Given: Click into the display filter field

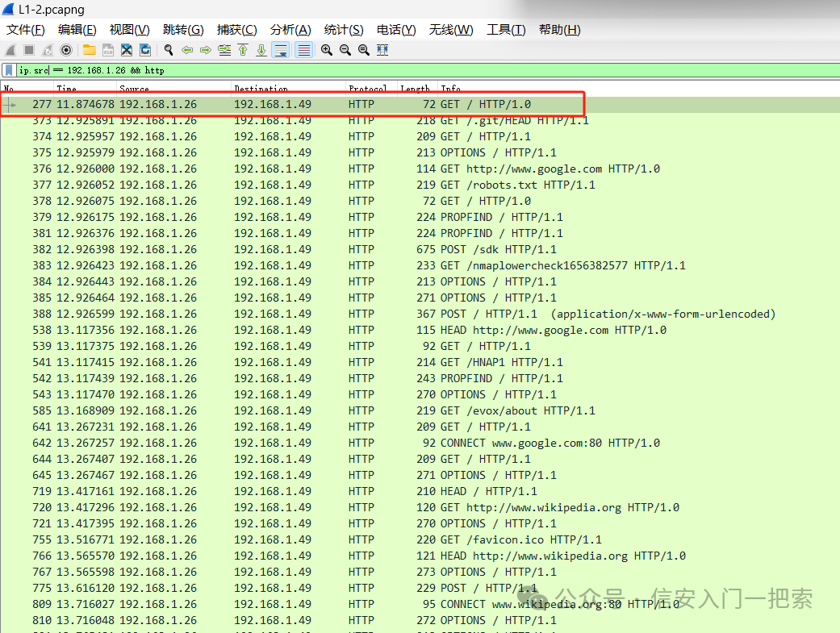Looking at the screenshot, I should pos(428,70).
